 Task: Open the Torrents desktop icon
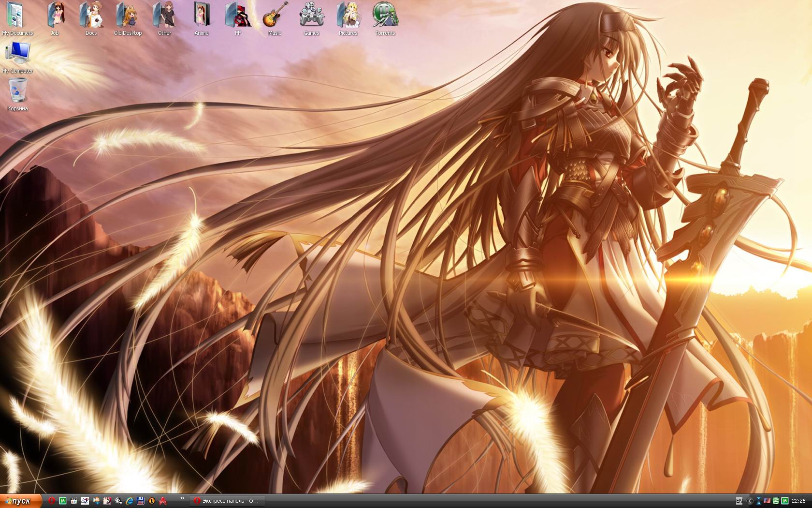385,18
